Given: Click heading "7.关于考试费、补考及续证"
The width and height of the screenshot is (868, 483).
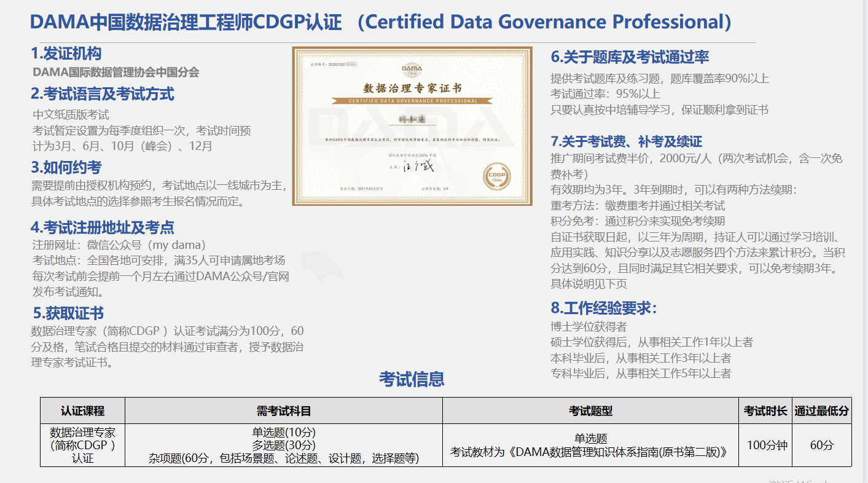Looking at the screenshot, I should (626, 142).
